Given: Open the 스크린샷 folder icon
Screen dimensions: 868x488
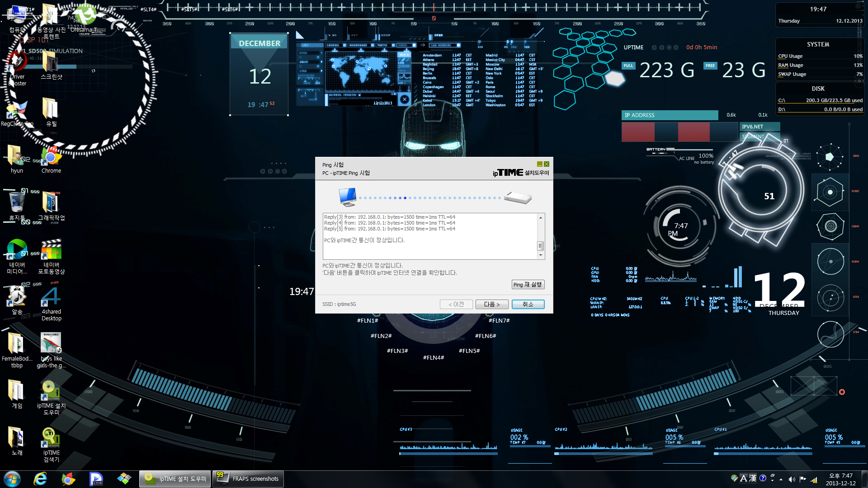Looking at the screenshot, I should (x=51, y=66).
